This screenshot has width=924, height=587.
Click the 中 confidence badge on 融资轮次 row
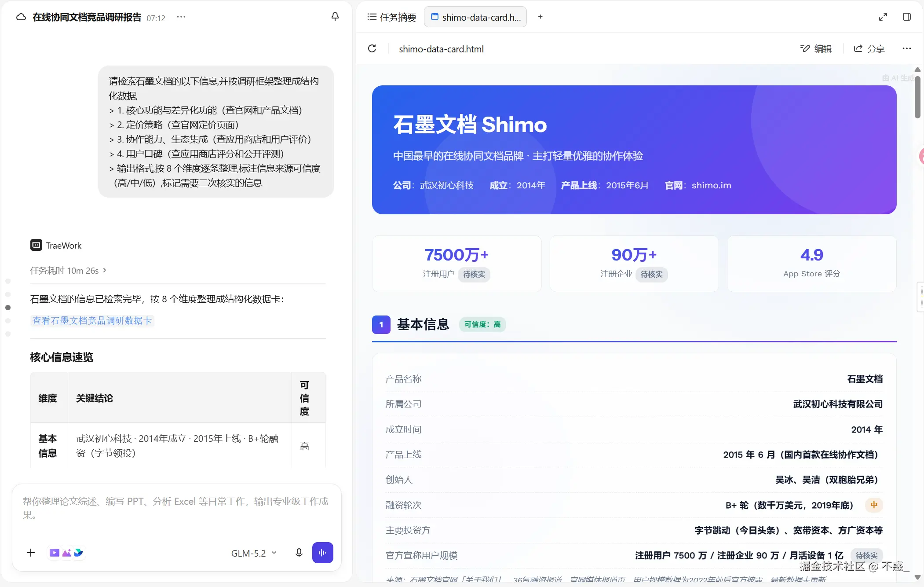[x=874, y=505]
